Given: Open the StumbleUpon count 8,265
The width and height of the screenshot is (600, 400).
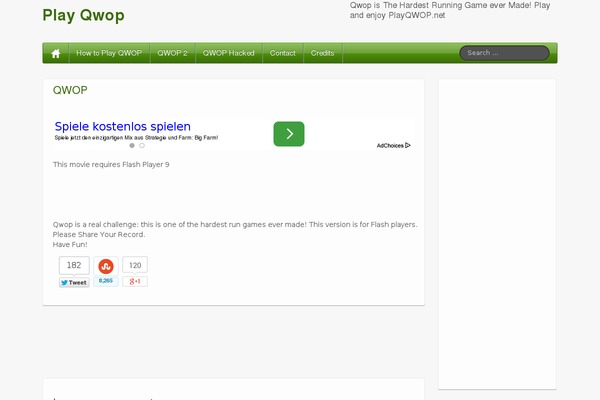Looking at the screenshot, I should point(106,281).
